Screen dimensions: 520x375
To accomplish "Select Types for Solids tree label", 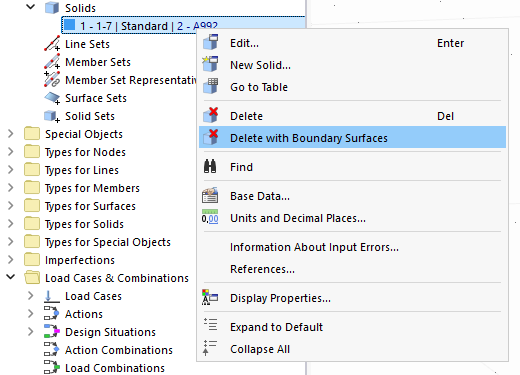I will (84, 224).
